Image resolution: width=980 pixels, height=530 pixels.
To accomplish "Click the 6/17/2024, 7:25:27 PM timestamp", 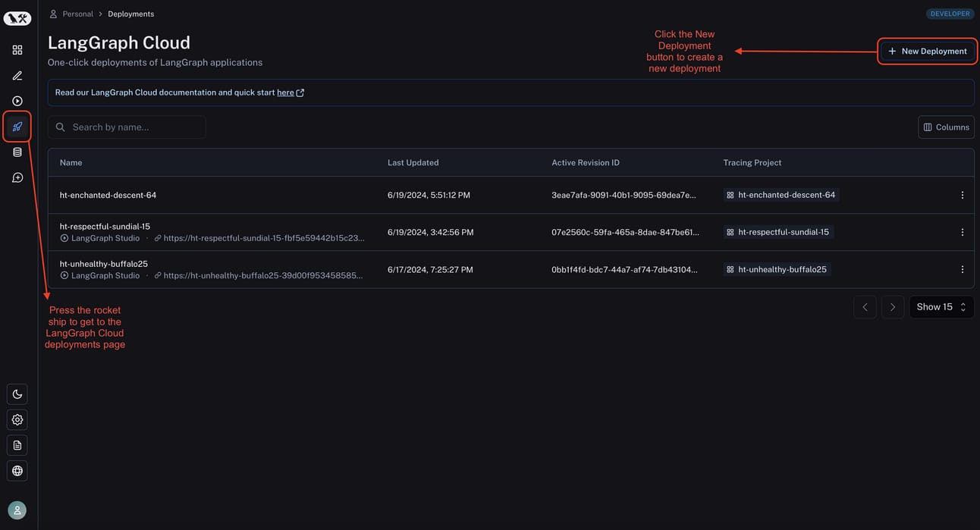I will click(430, 269).
